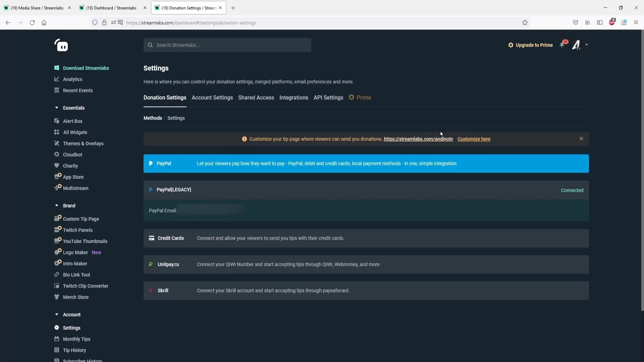Collapse the Essentials section
The height and width of the screenshot is (362, 644).
[x=57, y=108]
